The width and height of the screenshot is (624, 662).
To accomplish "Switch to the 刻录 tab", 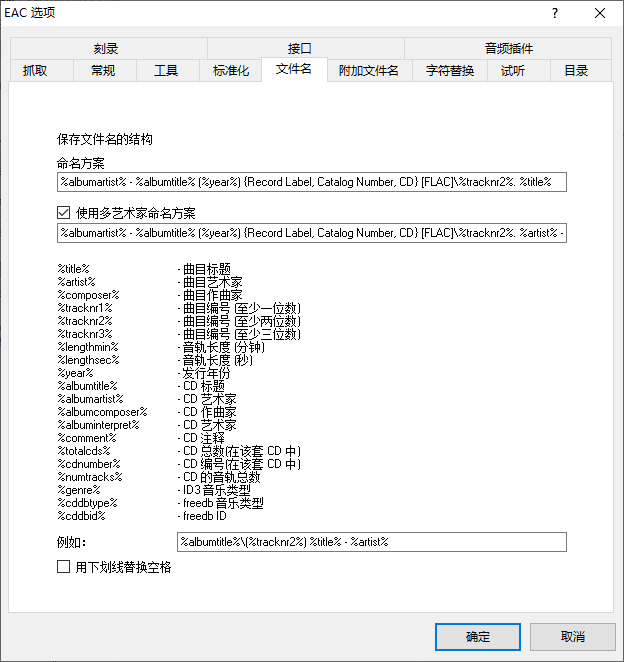I will pos(108,48).
